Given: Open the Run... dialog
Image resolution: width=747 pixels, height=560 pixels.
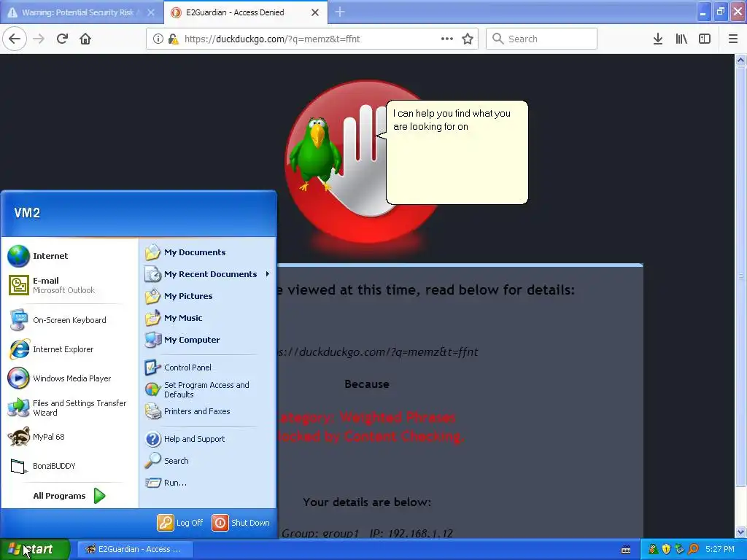Looking at the screenshot, I should pos(208,483).
